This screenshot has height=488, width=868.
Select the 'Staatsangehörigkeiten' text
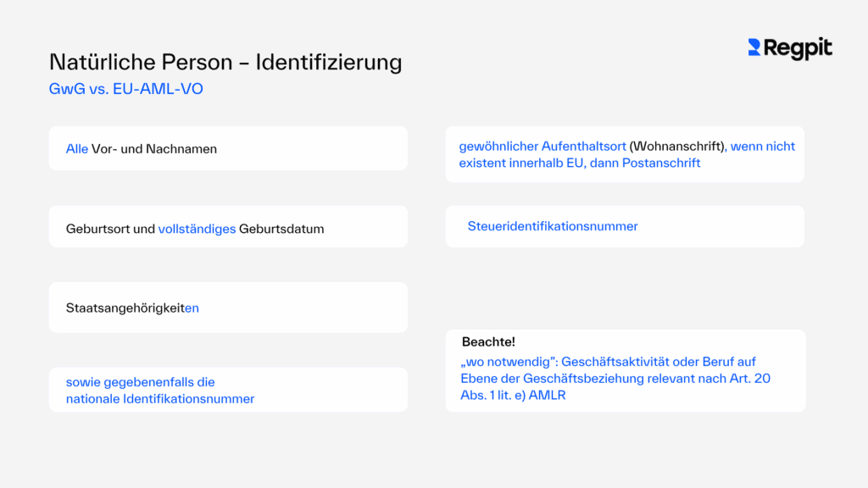coord(132,308)
